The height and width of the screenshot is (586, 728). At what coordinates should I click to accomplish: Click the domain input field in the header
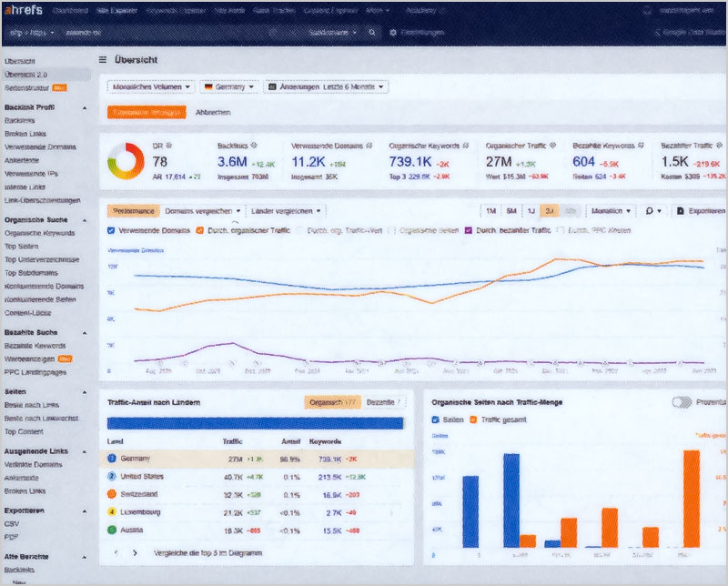165,33
